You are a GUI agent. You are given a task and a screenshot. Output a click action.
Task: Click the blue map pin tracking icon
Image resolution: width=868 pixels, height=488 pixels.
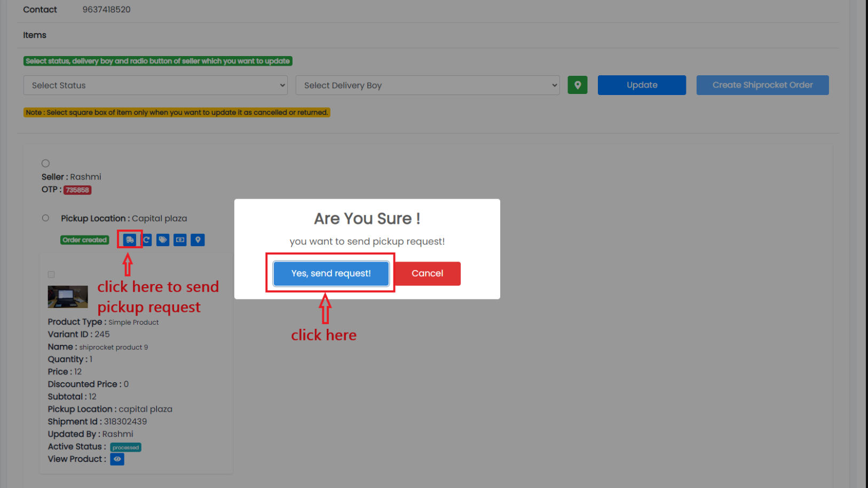point(198,240)
